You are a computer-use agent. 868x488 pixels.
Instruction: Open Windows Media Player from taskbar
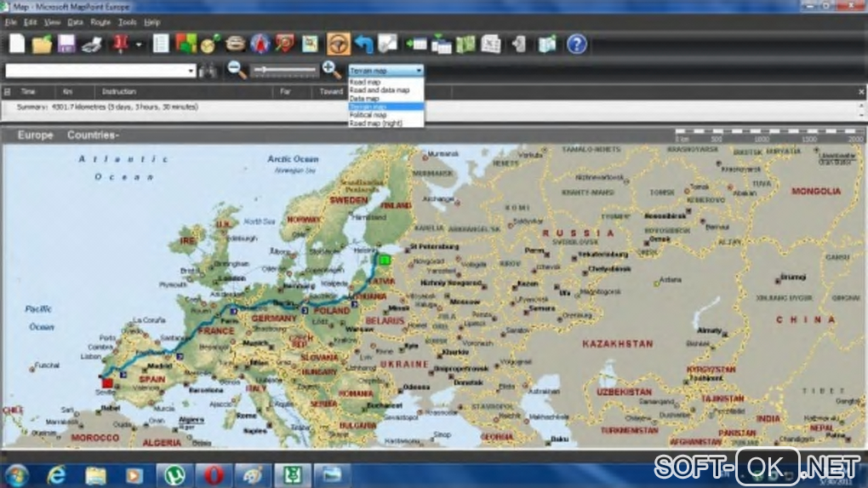click(134, 475)
